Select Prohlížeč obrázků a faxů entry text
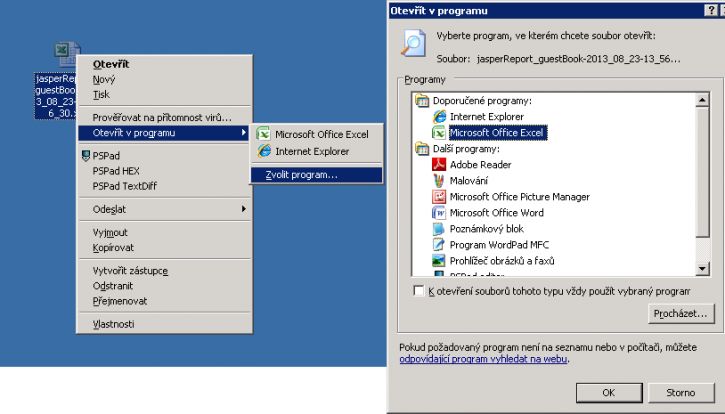 click(502, 261)
